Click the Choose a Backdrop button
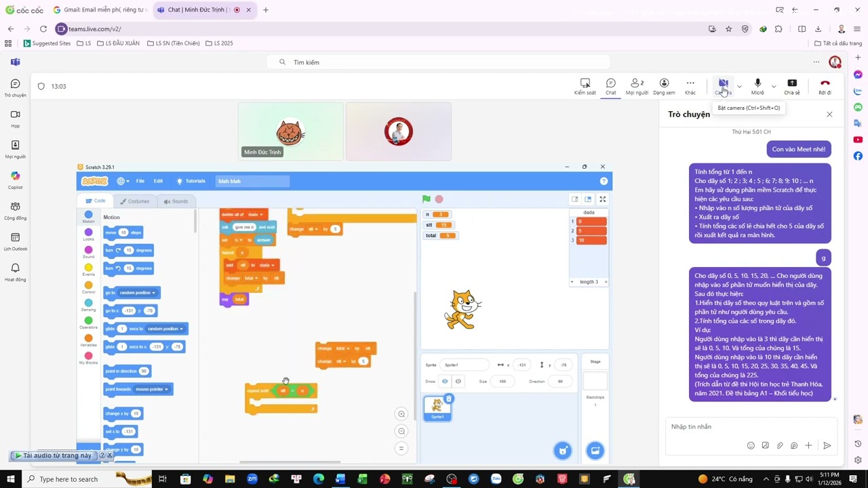 pos(595,450)
